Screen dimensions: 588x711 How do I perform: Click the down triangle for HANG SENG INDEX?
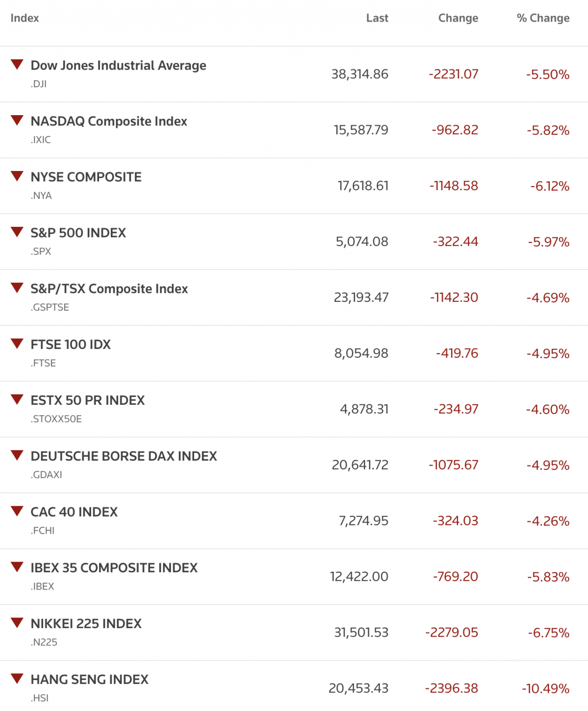click(x=17, y=679)
